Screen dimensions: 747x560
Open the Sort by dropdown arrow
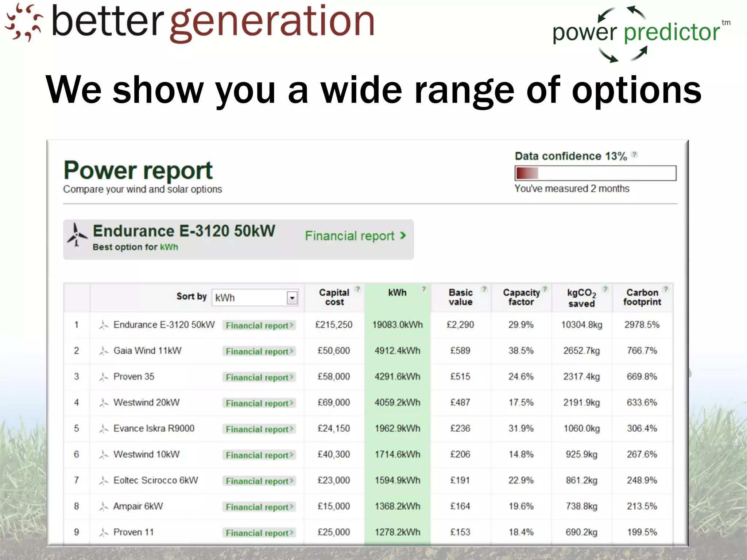point(292,298)
